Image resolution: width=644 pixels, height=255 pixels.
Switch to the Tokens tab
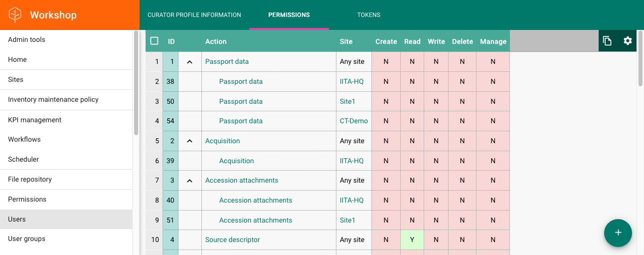[369, 15]
